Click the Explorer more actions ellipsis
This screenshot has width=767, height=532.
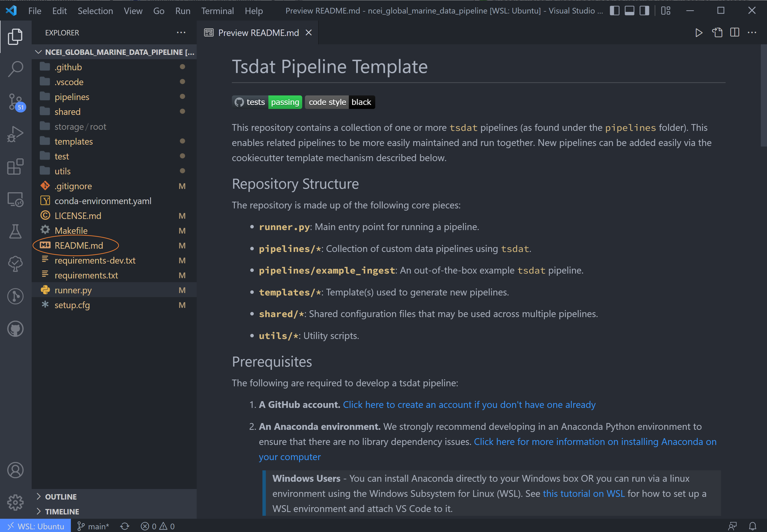pos(181,33)
